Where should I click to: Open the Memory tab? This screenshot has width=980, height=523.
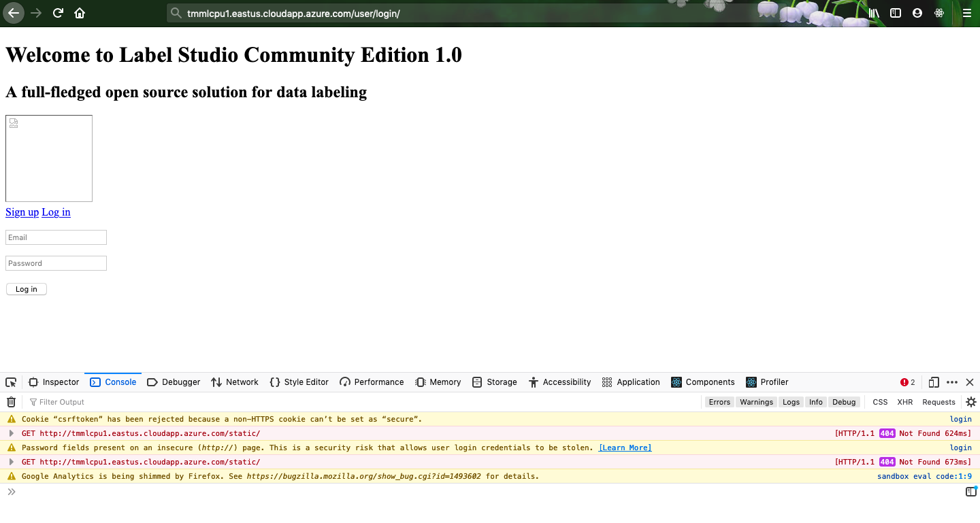pos(438,382)
